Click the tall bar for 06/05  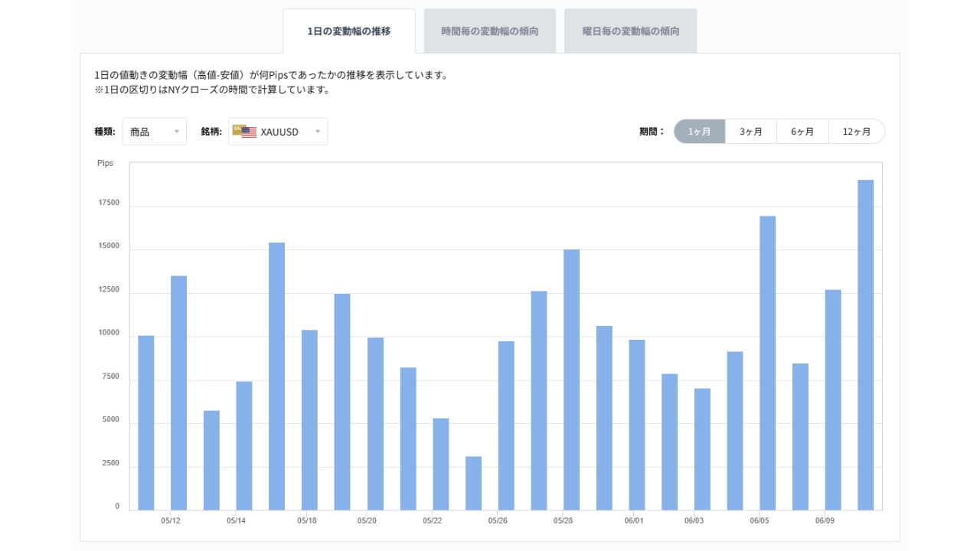[768, 363]
